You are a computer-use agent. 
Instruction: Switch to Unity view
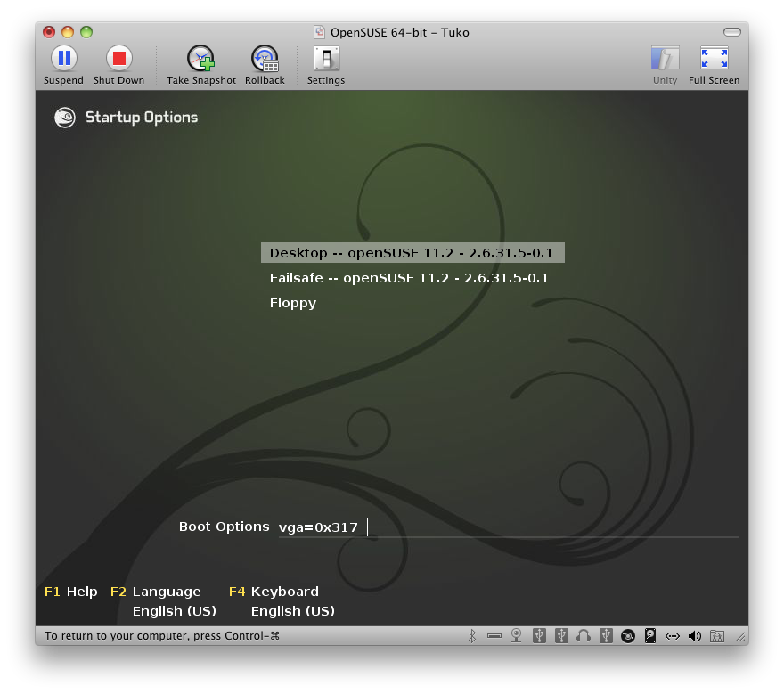click(665, 65)
